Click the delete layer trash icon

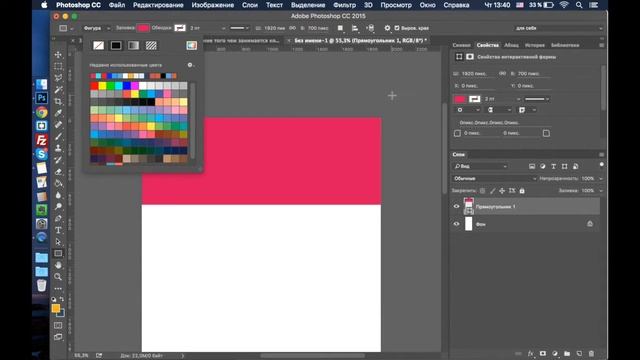[591, 353]
